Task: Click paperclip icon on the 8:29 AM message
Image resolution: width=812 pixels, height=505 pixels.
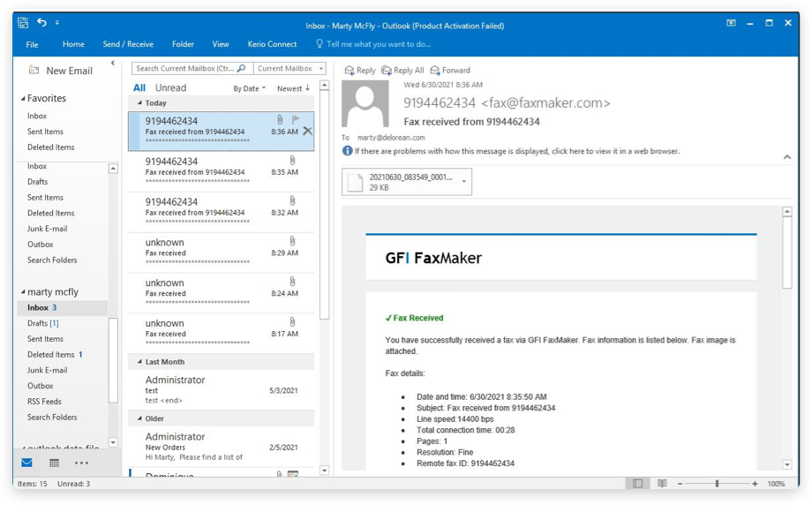Action: click(292, 241)
